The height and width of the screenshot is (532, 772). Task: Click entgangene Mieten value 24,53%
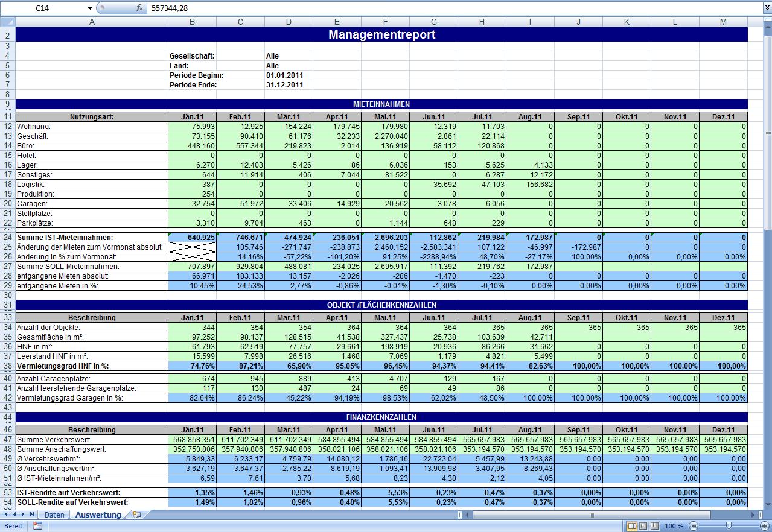[240, 286]
